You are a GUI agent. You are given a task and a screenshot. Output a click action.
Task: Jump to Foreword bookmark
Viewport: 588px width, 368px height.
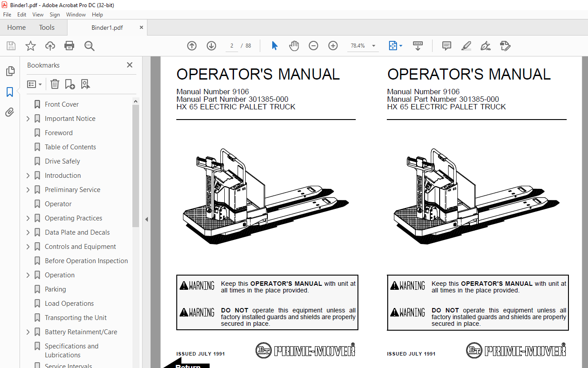click(x=59, y=133)
